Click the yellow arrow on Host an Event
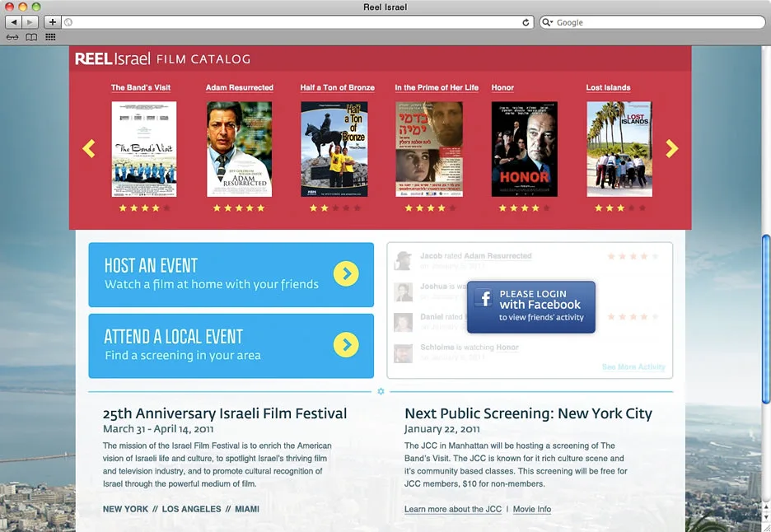Viewport: 771px width, 532px height. tap(346, 273)
